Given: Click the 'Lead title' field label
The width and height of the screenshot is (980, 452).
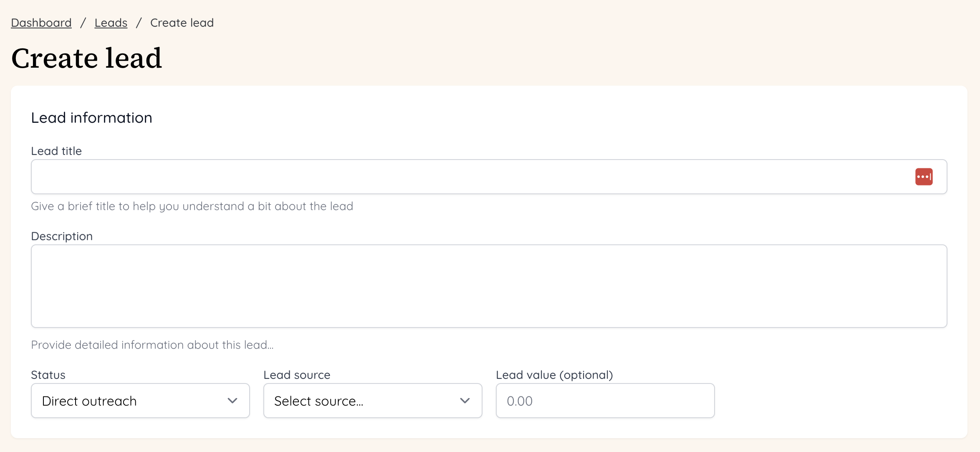Looking at the screenshot, I should click(56, 151).
